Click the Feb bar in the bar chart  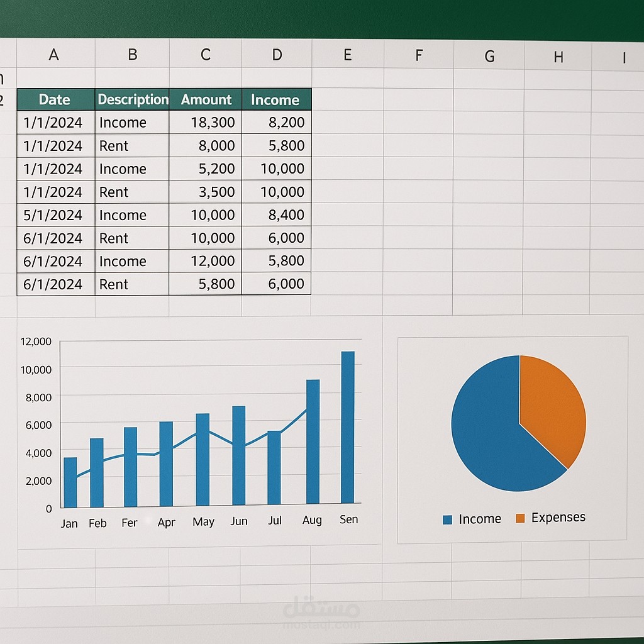[x=97, y=472]
